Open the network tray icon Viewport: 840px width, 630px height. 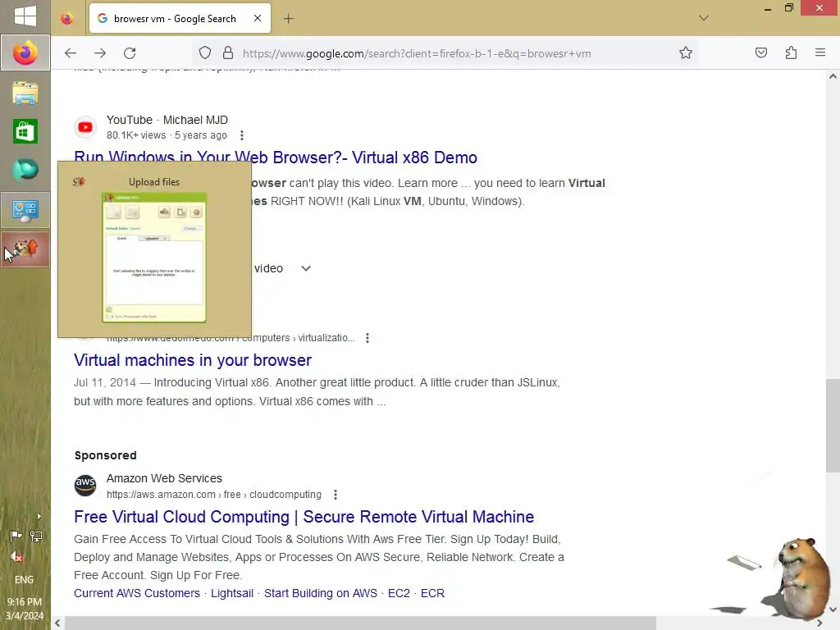(36, 536)
